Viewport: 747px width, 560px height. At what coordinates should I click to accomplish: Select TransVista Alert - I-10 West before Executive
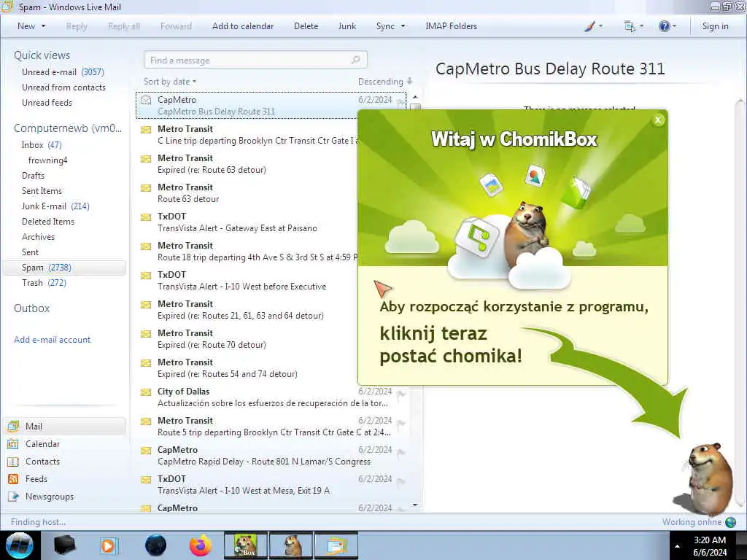tap(248, 281)
